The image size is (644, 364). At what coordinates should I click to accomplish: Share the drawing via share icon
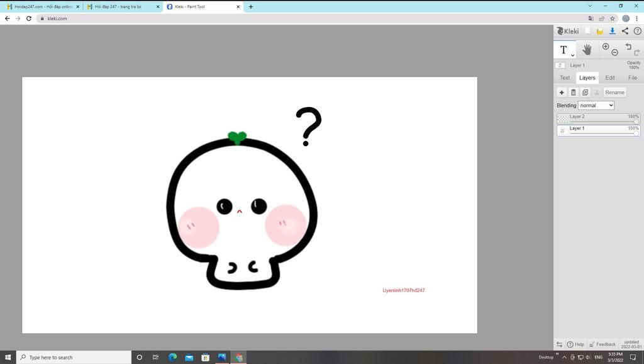point(625,31)
